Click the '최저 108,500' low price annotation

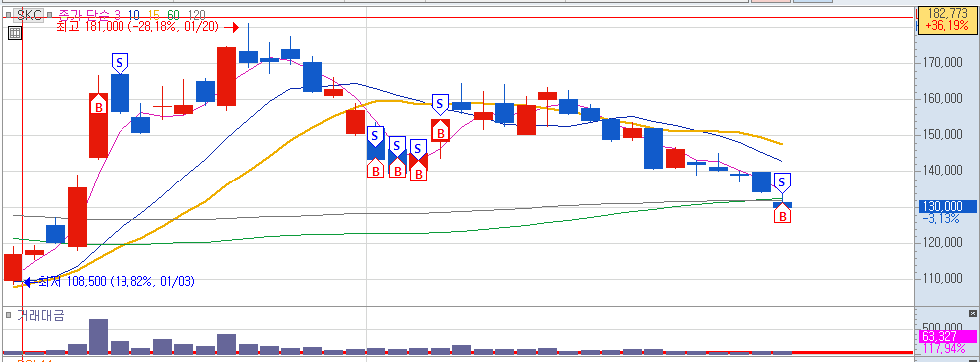click(x=117, y=282)
